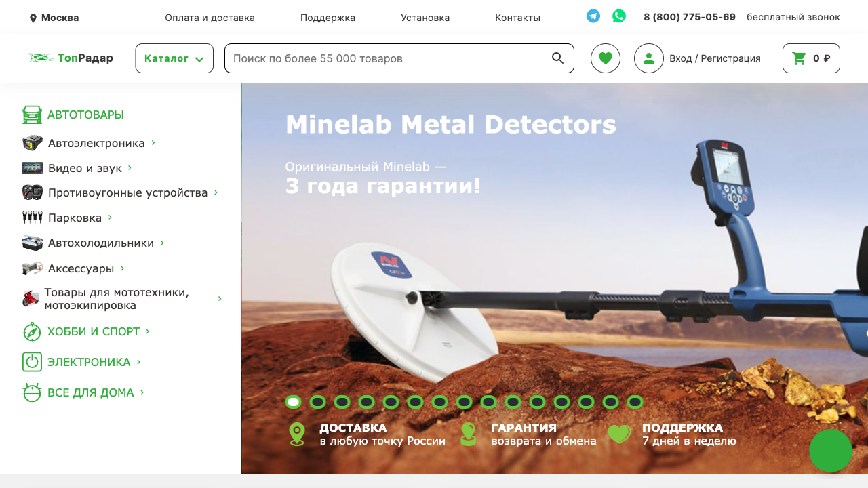
Task: Open the Контакты menu item
Action: pos(517,18)
